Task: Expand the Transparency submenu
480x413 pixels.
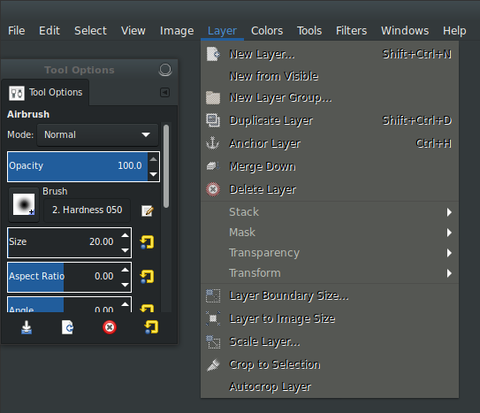Action: coord(330,253)
